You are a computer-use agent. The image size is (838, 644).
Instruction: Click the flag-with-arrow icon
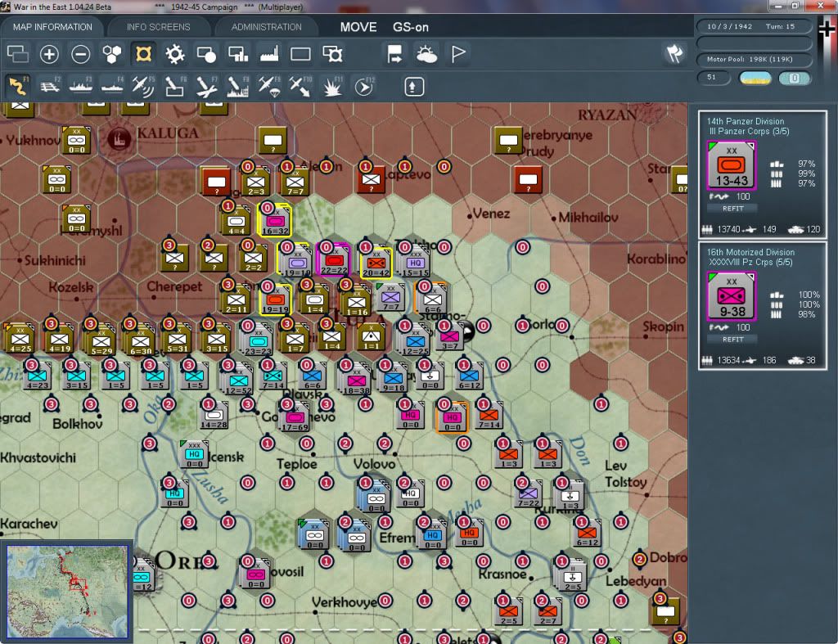(x=395, y=54)
